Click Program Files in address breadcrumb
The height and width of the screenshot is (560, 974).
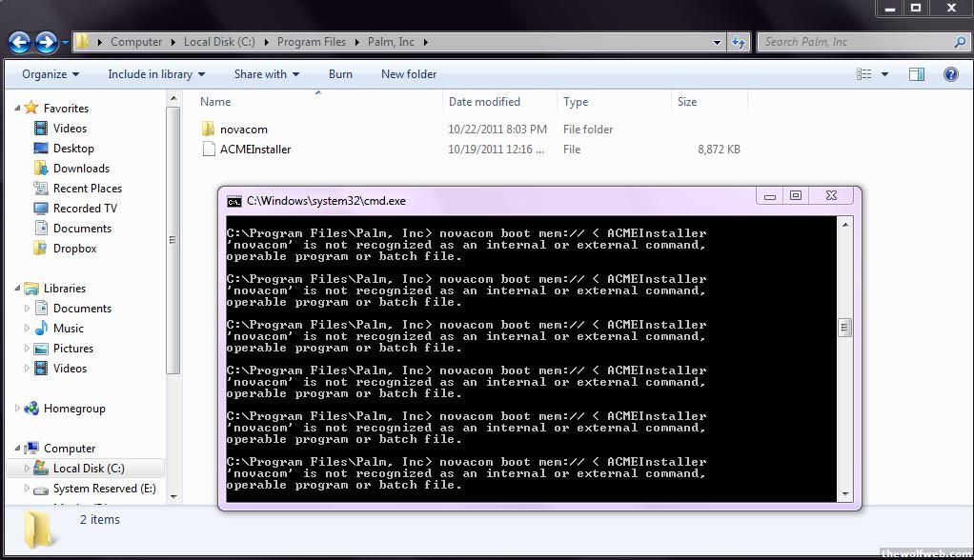click(x=311, y=42)
